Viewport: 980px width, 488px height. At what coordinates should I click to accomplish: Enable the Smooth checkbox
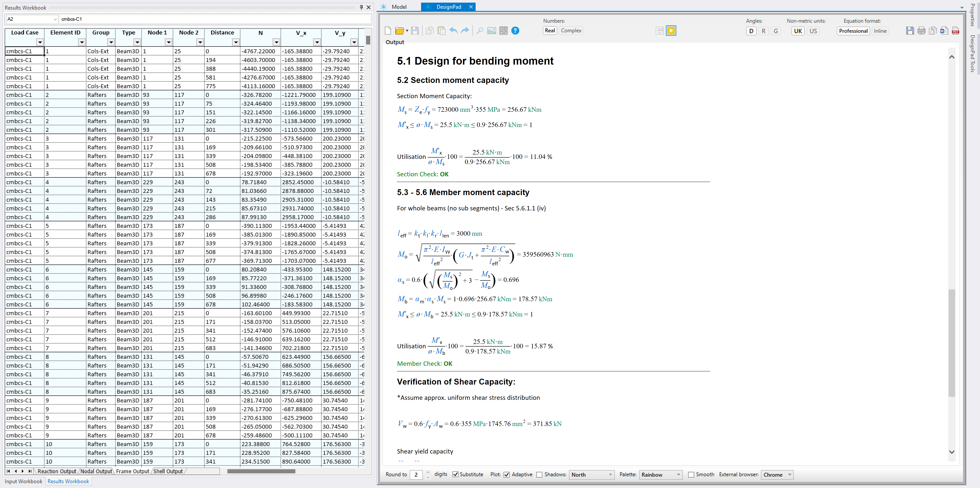[691, 474]
